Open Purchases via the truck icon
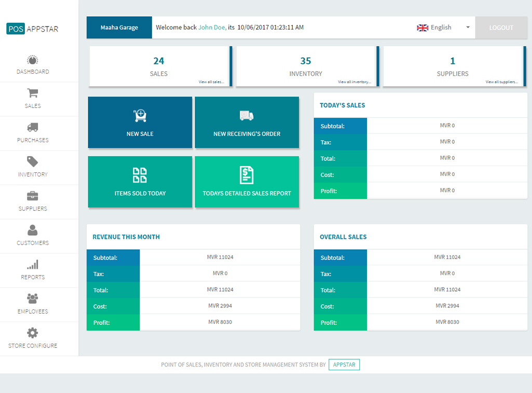Viewport: 532px width, 393px height. (x=33, y=128)
